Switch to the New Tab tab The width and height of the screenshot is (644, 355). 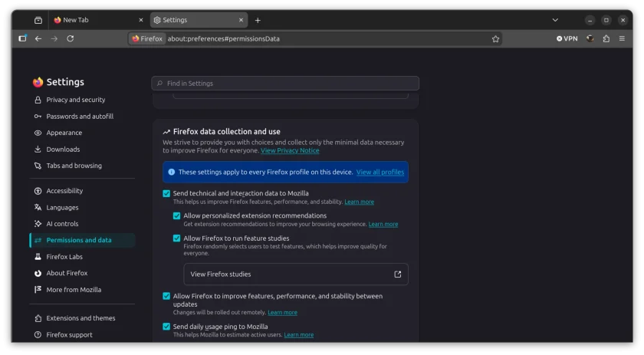coord(99,20)
